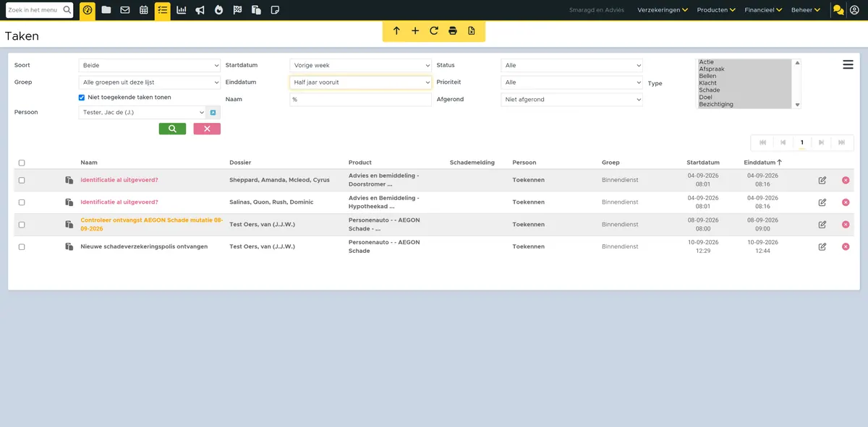Toggle Niet toegekende taken tonen checkbox
868x427 pixels.
click(82, 98)
